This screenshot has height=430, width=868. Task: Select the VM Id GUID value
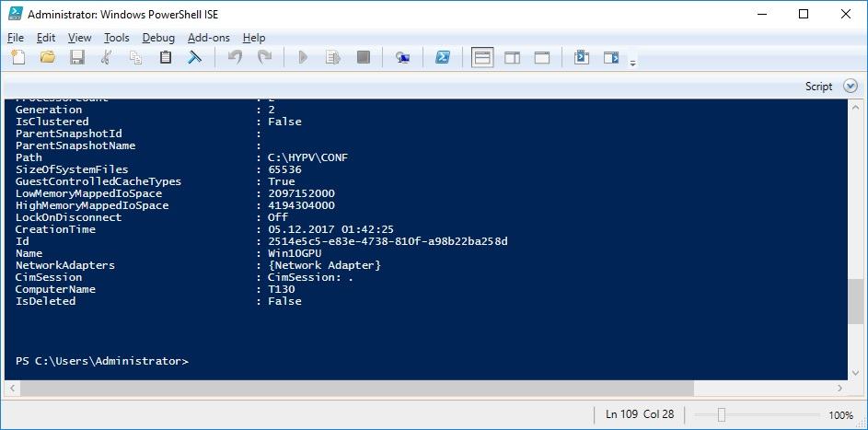[388, 241]
